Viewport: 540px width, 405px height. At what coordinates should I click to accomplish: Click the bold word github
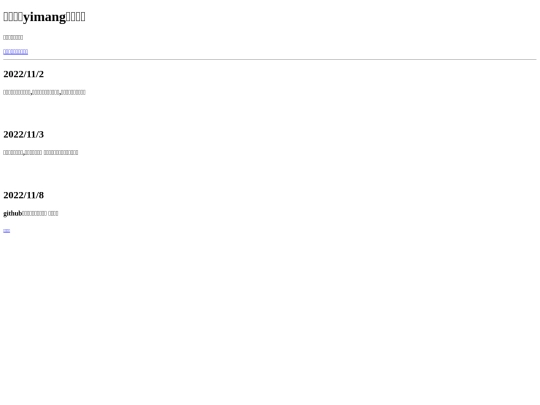tap(13, 214)
